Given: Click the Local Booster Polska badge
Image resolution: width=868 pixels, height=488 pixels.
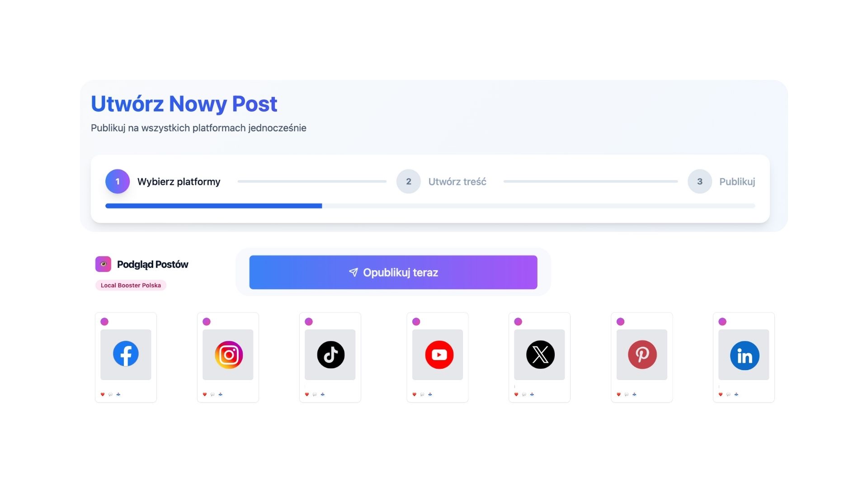Looking at the screenshot, I should tap(131, 286).
